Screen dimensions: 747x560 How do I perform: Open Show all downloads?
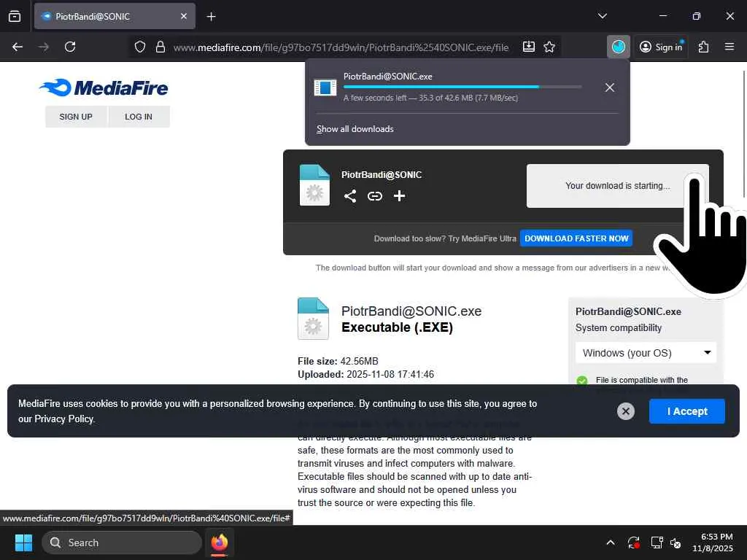(355, 129)
